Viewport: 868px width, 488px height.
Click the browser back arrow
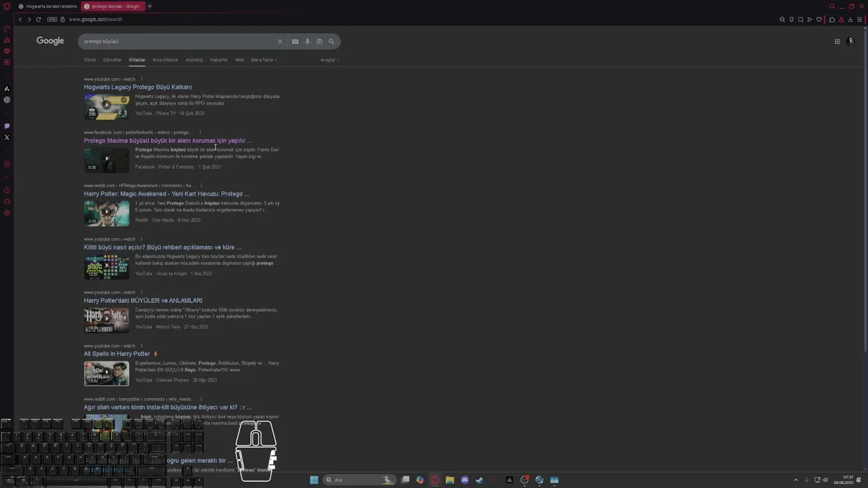[x=20, y=20]
